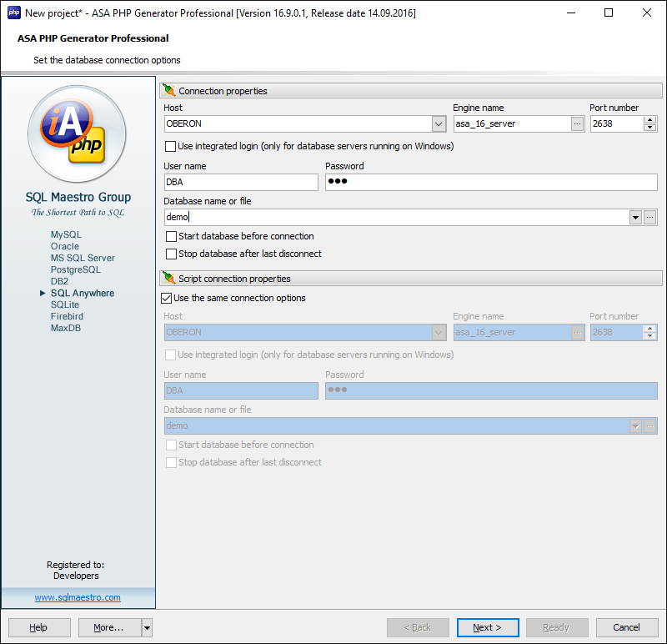Click the Script connection properties key icon
Viewport: 667px width, 644px height.
click(168, 278)
